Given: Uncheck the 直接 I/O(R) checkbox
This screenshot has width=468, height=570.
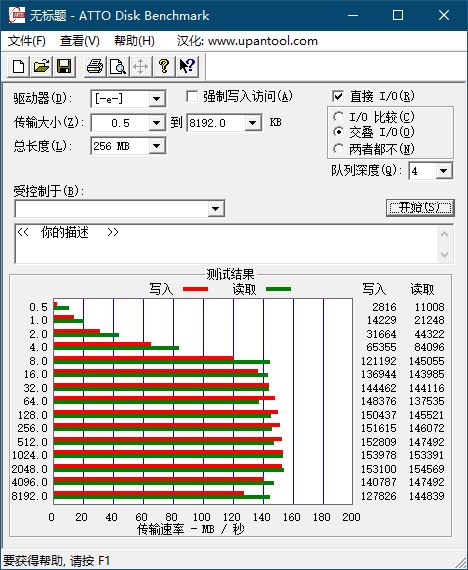Looking at the screenshot, I should coord(338,96).
